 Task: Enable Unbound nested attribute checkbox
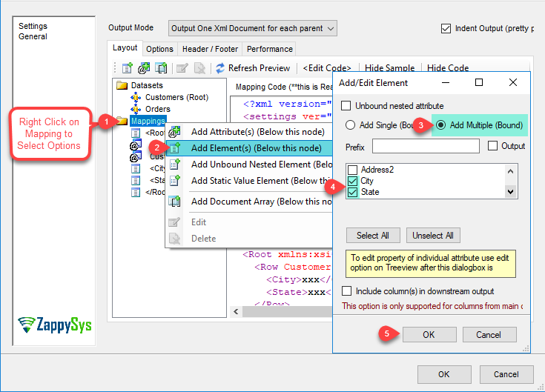click(346, 105)
